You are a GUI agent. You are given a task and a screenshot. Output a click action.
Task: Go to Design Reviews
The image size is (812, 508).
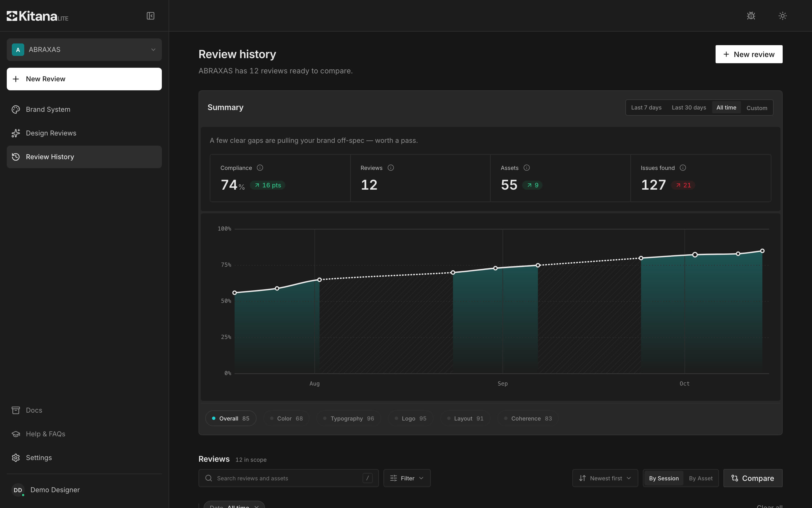pyautogui.click(x=84, y=133)
